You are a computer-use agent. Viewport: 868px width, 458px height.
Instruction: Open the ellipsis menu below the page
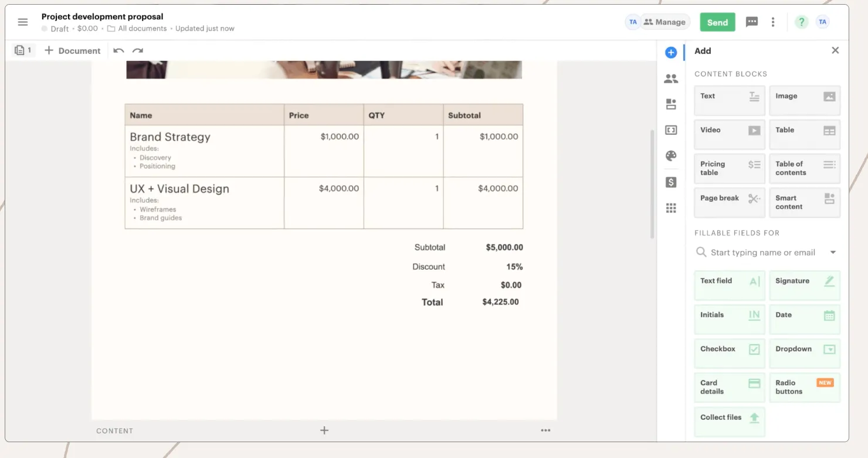point(545,430)
